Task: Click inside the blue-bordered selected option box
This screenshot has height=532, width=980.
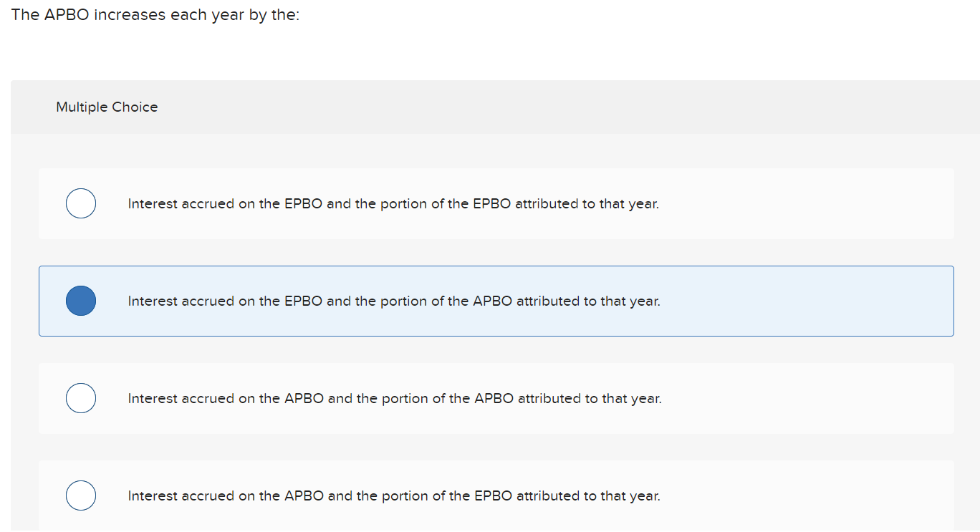Action: (496, 301)
